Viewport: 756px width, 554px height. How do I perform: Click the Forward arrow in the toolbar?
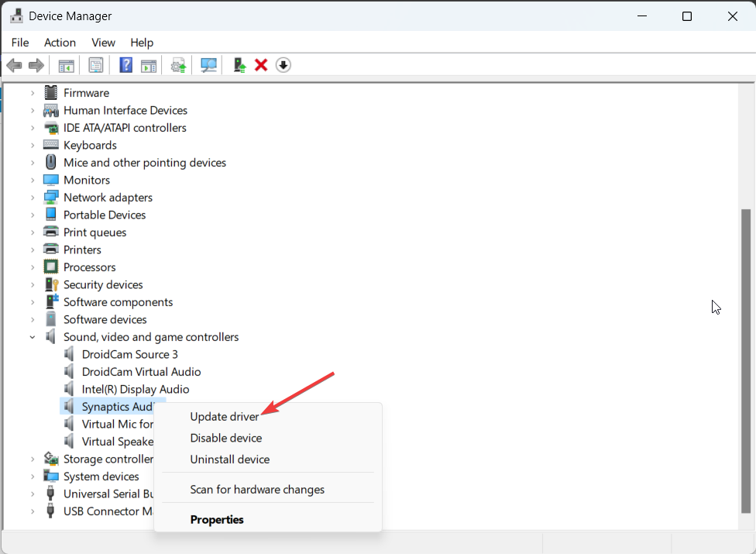click(x=36, y=65)
